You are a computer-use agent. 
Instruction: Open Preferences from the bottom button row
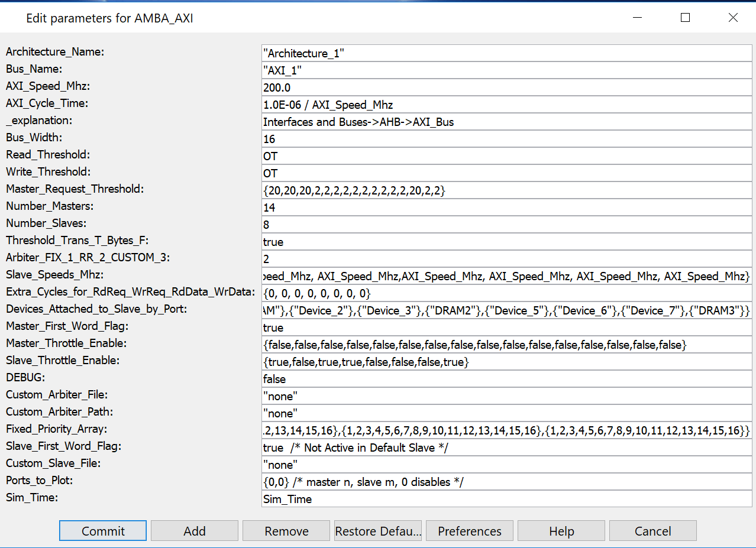coord(470,531)
